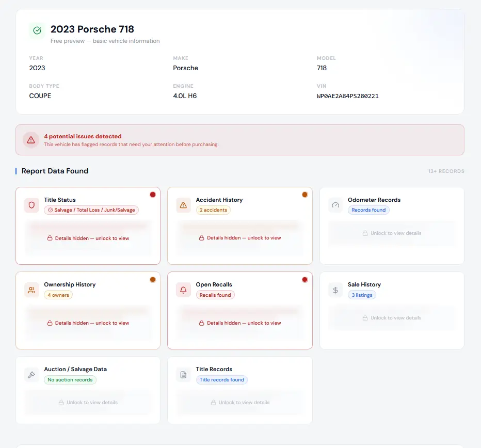The height and width of the screenshot is (448, 481).
Task: Click the red status dot on Title Status card
Action: [x=152, y=195]
